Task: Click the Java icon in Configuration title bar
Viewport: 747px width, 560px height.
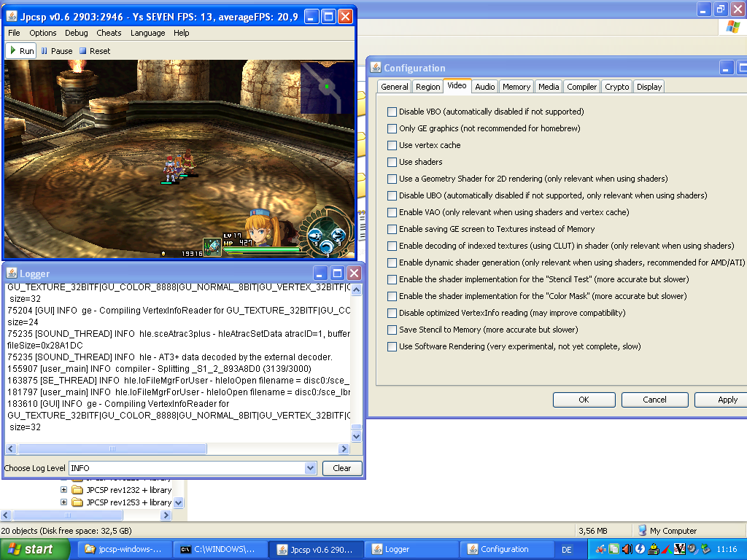Action: click(376, 68)
